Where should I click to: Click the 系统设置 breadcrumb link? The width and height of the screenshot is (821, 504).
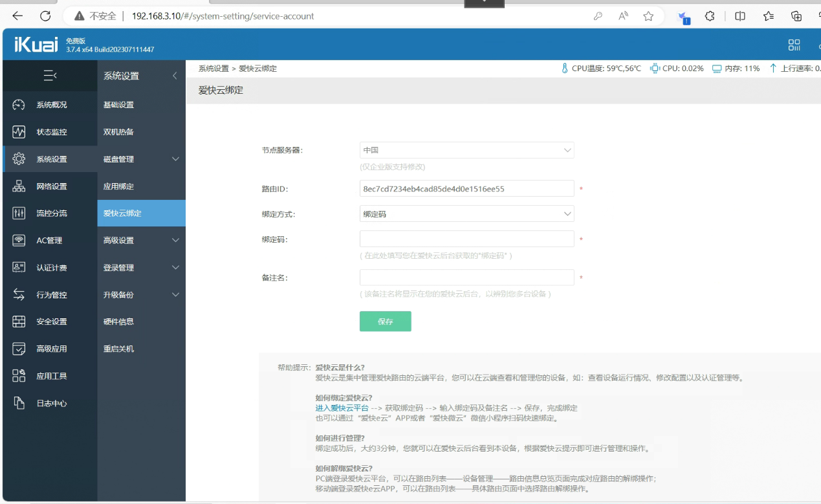[x=213, y=69]
